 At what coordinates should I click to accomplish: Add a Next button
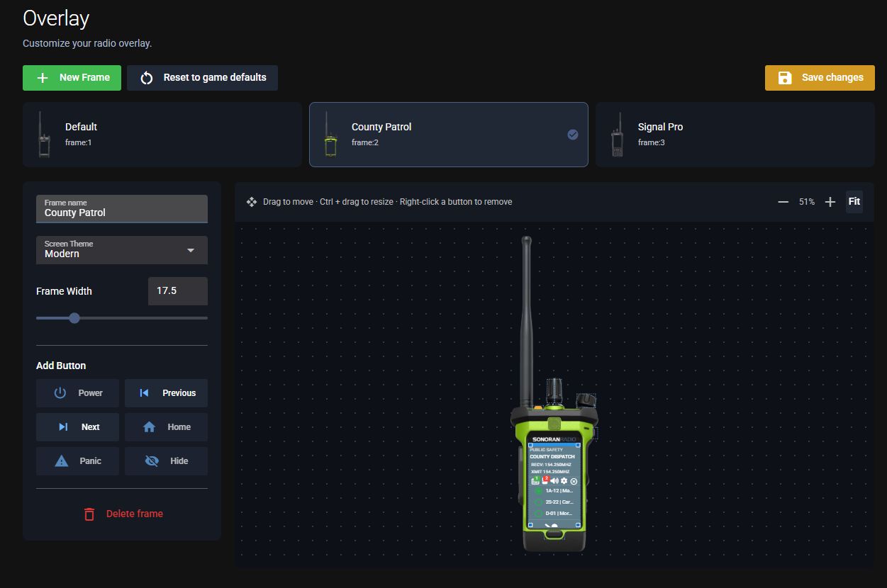[78, 427]
